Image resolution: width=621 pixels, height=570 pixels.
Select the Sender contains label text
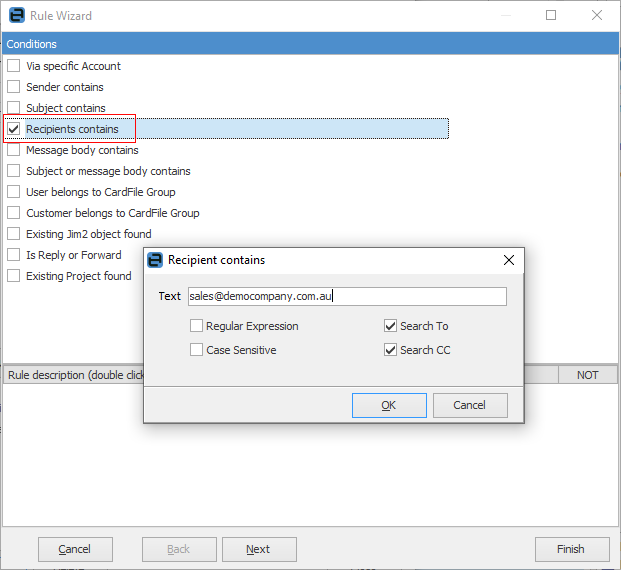[x=65, y=87]
